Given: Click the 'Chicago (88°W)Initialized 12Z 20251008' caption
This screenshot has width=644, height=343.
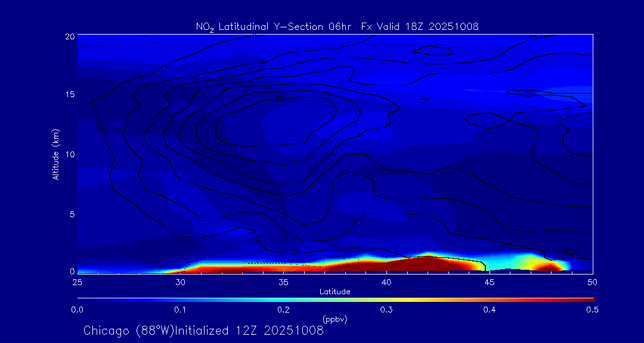Looking at the screenshot, I should tap(204, 330).
